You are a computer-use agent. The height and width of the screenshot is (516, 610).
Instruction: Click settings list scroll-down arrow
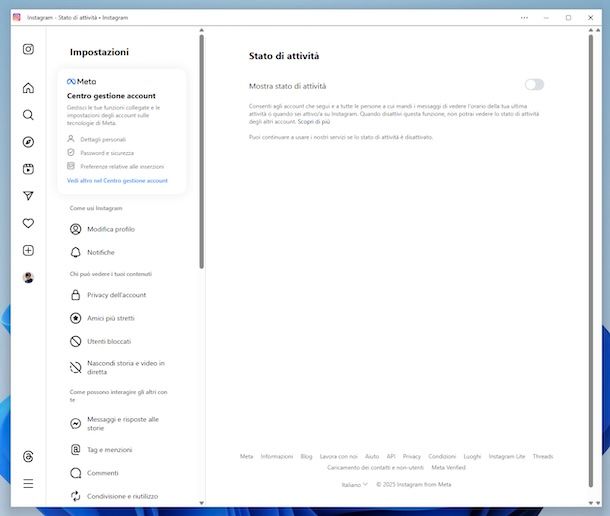[202, 503]
